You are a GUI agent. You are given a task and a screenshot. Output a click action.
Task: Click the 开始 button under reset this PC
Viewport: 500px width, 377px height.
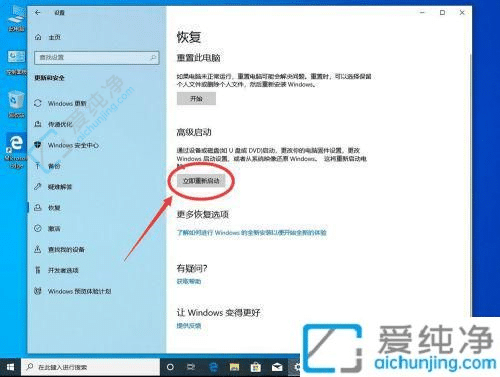point(196,99)
